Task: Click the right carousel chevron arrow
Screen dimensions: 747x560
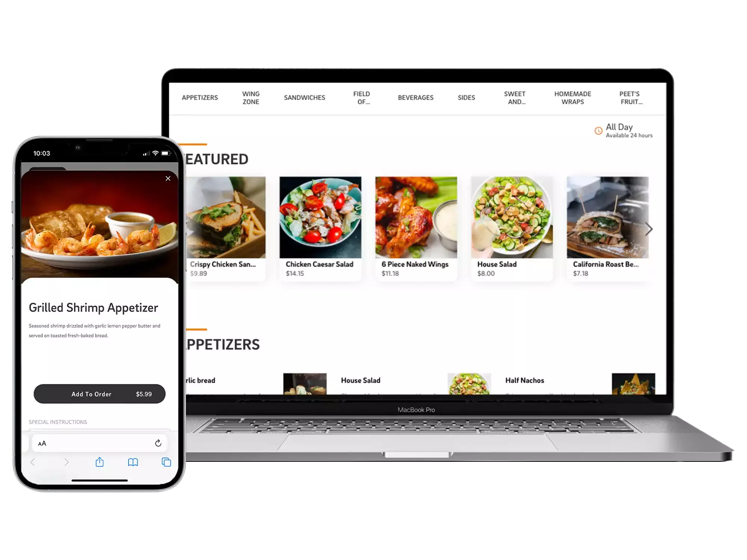Action: click(648, 229)
